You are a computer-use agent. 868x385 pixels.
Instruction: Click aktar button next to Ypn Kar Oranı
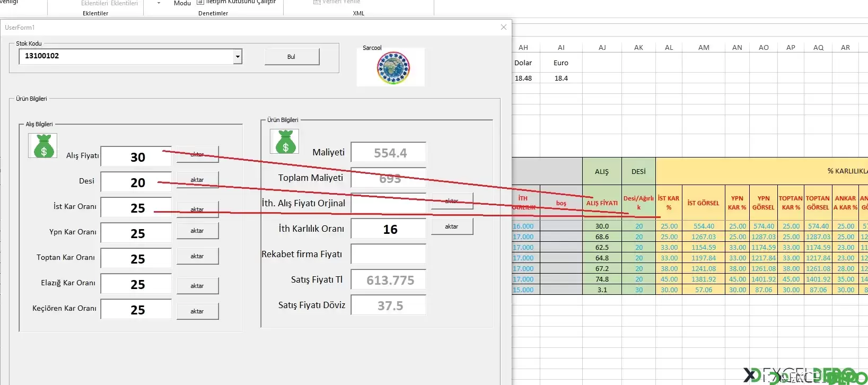197,231
